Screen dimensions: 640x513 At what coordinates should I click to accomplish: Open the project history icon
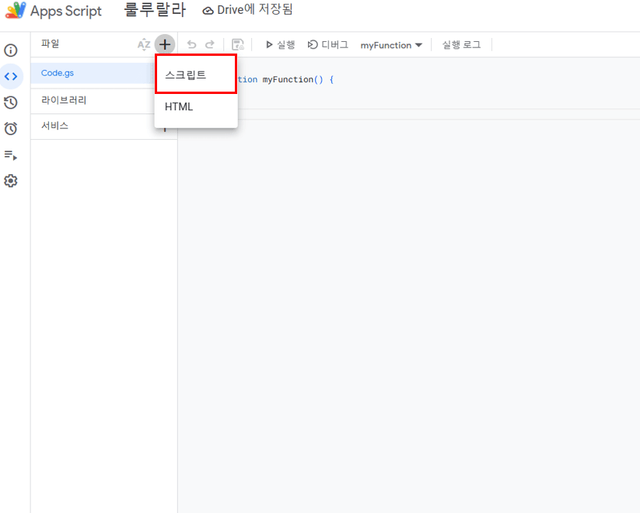tap(11, 102)
